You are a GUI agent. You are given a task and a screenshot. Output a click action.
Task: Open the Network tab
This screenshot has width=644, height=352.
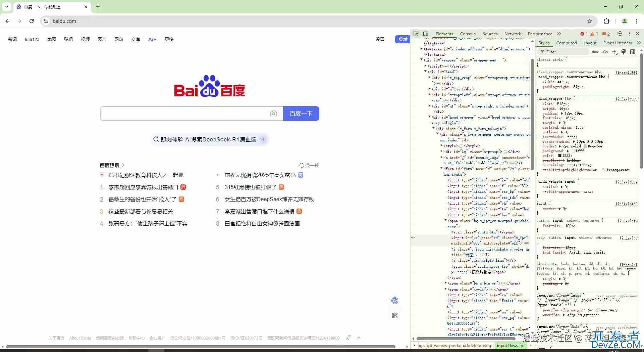tap(513, 34)
